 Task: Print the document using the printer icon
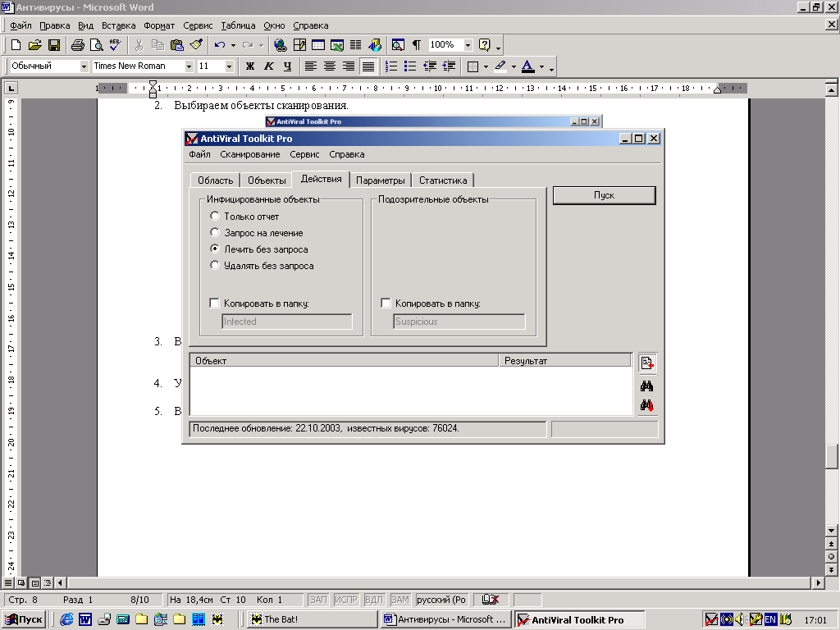[x=78, y=45]
